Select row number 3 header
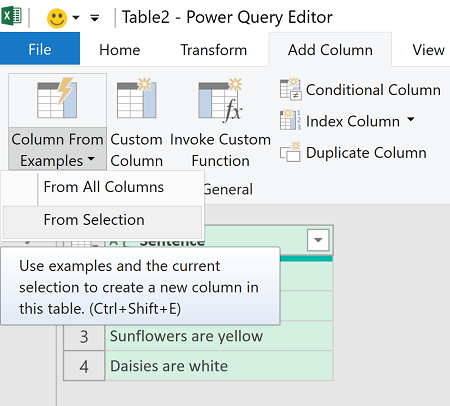Screen dimensions: 450x406 (84, 336)
